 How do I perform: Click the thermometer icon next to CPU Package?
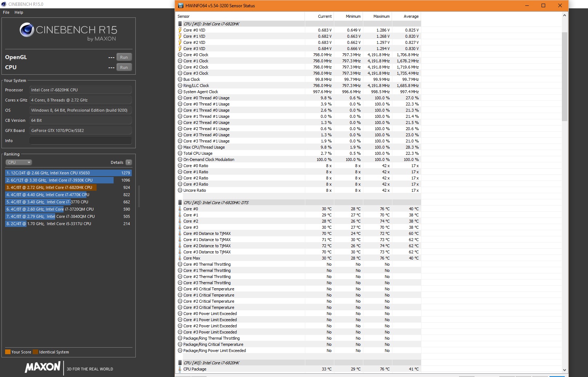coord(180,369)
